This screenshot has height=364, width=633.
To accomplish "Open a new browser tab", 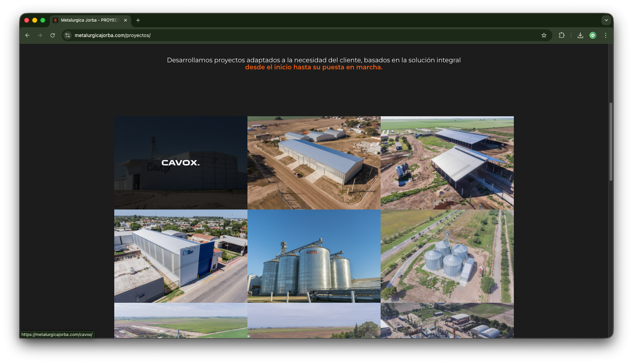I will coord(138,20).
